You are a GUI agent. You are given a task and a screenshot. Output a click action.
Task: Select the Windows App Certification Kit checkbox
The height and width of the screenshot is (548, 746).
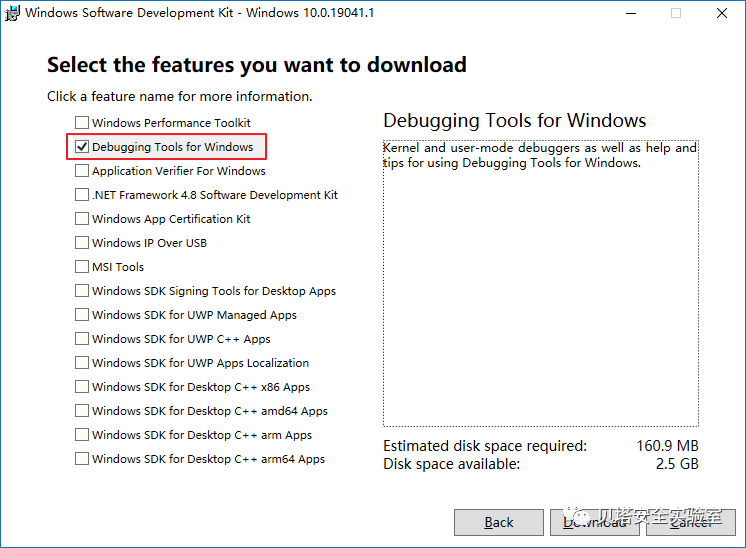82,219
